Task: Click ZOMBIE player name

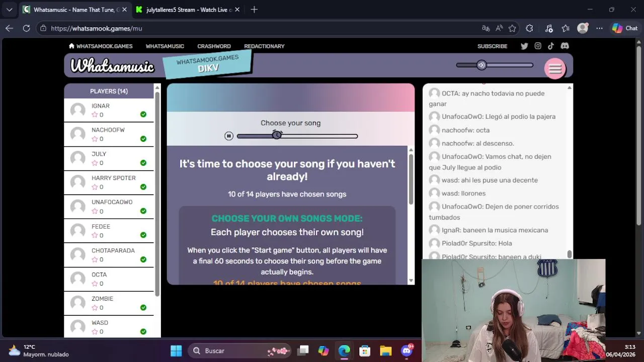Action: click(x=102, y=299)
